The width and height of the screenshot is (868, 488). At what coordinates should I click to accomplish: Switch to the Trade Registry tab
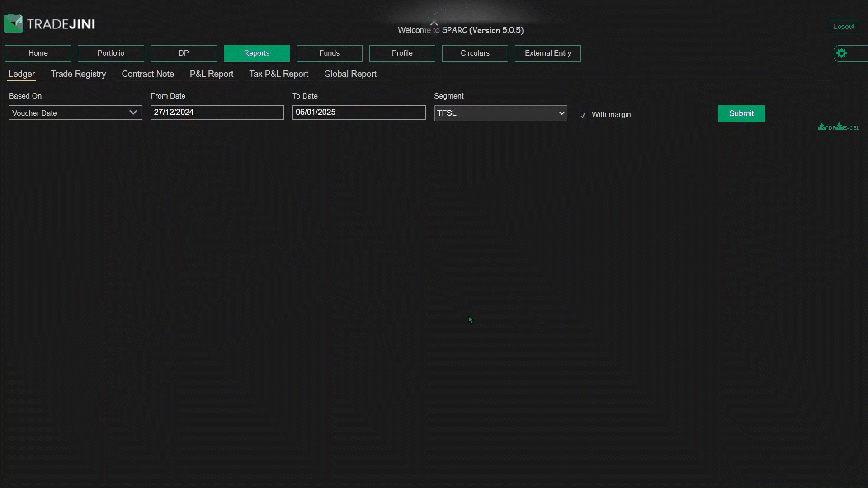tap(78, 74)
